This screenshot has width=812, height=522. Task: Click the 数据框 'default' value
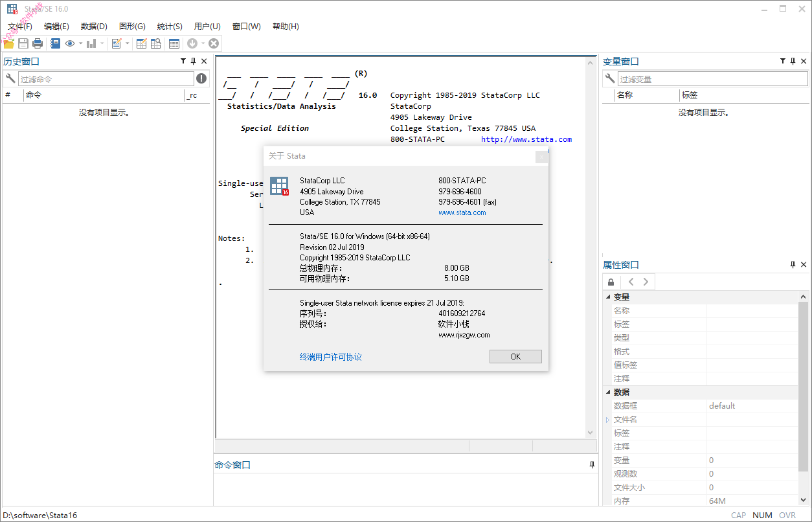click(722, 406)
